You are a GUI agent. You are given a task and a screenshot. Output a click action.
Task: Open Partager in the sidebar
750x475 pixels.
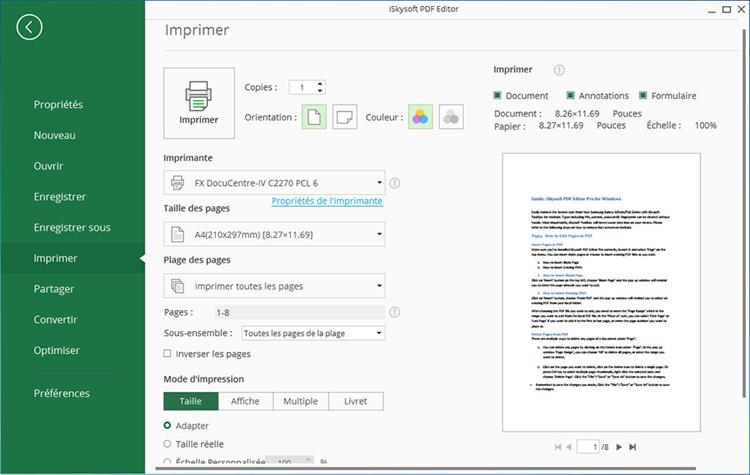(x=54, y=289)
